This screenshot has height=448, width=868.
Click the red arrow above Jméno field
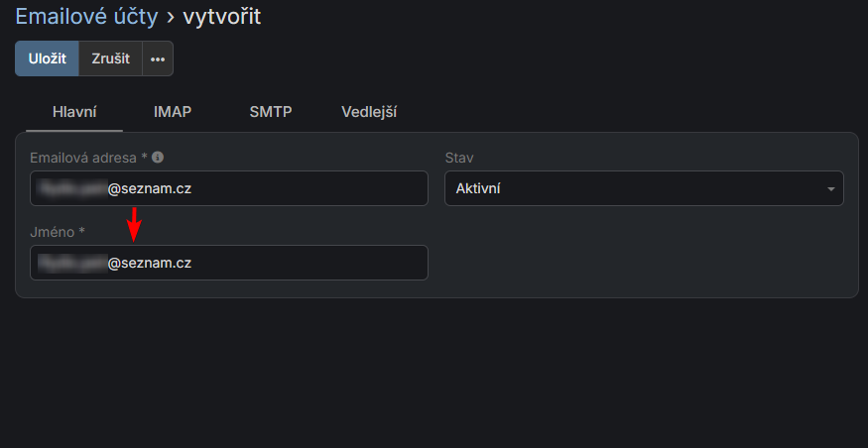(x=135, y=225)
